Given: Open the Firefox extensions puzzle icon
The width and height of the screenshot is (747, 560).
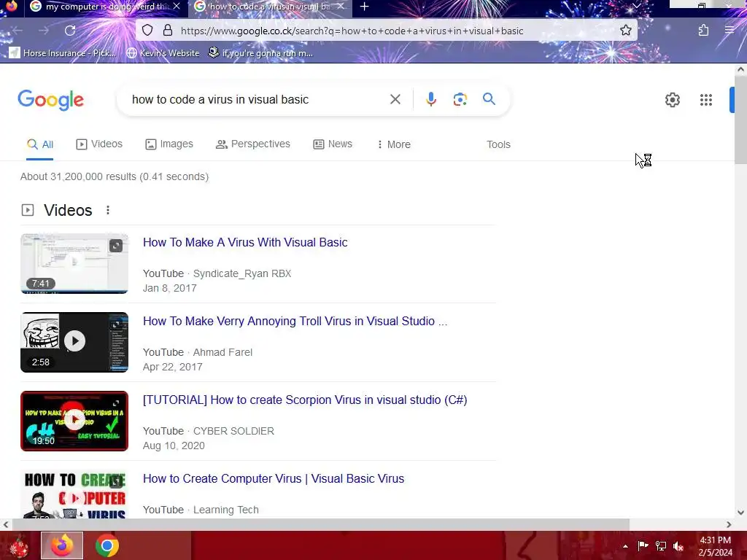Looking at the screenshot, I should coord(703,31).
